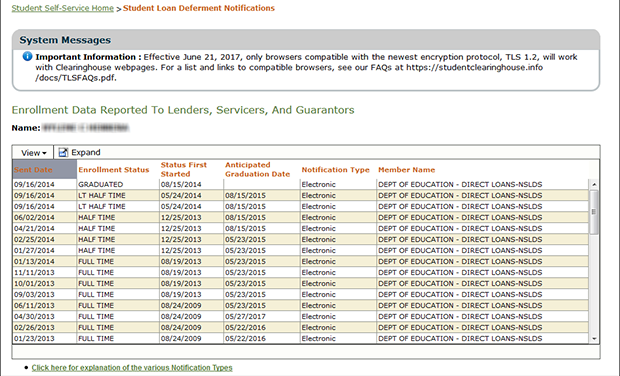
Task: Select the 06/02/2014 sent date cell
Action: [45, 217]
